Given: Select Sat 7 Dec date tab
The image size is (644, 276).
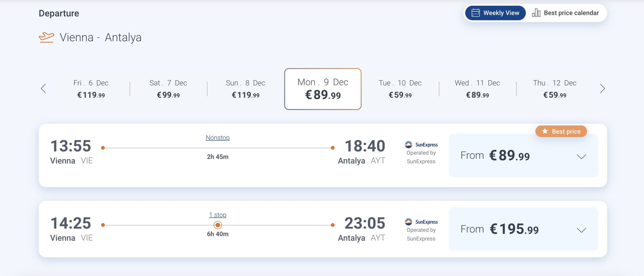Looking at the screenshot, I should tap(168, 89).
